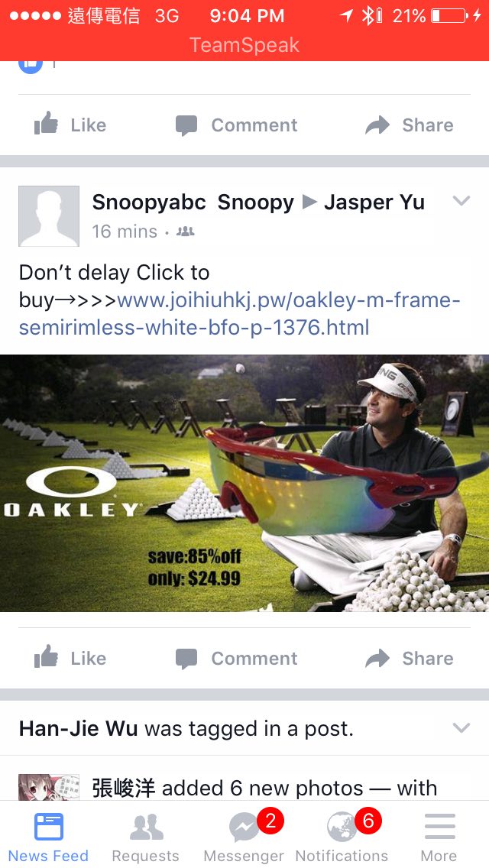
Task: Tap Like on the top post
Action: click(x=70, y=125)
